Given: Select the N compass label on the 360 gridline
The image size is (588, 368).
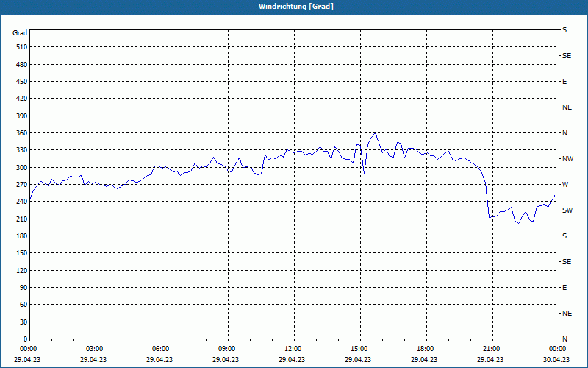Looking at the screenshot, I should click(x=564, y=133).
